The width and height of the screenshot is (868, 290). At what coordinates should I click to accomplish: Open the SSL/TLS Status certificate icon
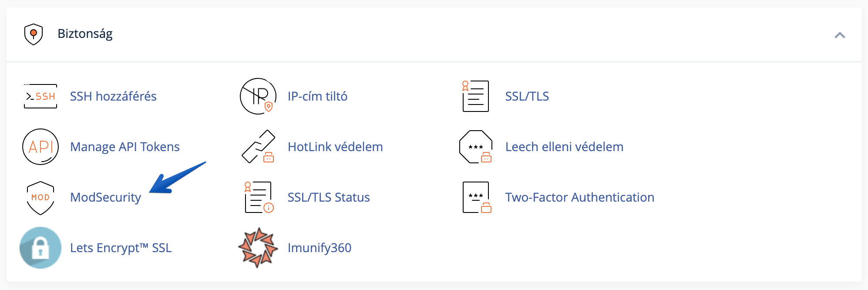tap(259, 197)
